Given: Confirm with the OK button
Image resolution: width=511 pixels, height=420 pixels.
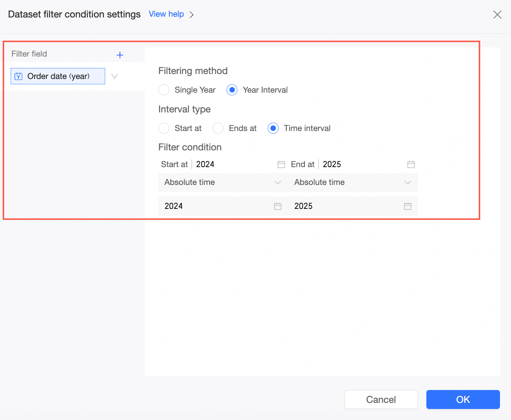Looking at the screenshot, I should [463, 399].
